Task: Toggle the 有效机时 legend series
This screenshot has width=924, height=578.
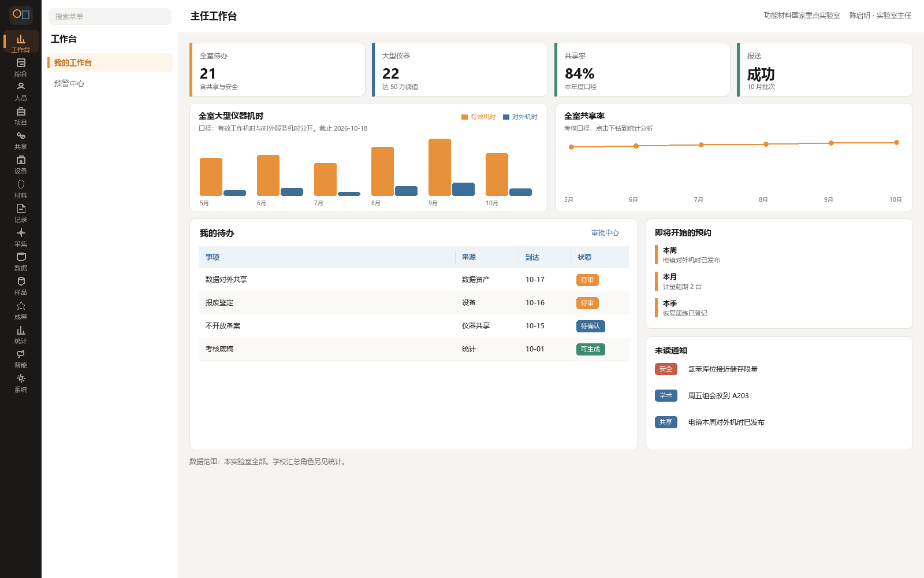Action: pos(479,117)
